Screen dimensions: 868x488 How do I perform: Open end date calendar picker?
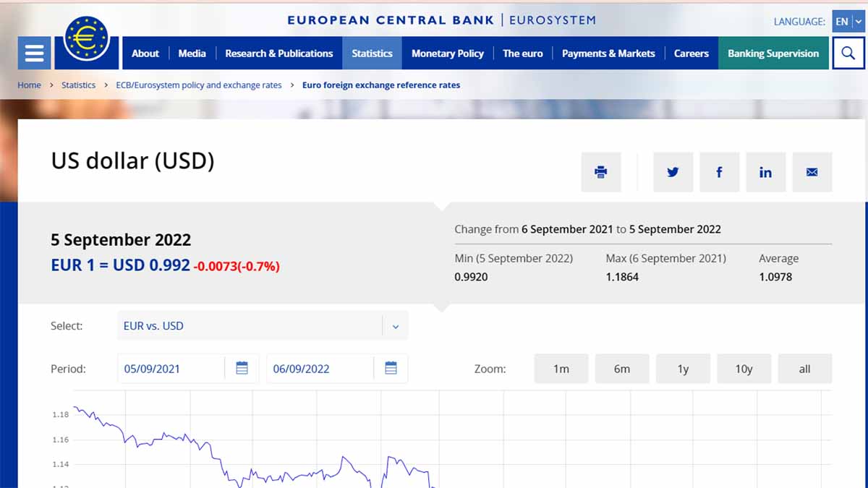(x=391, y=369)
